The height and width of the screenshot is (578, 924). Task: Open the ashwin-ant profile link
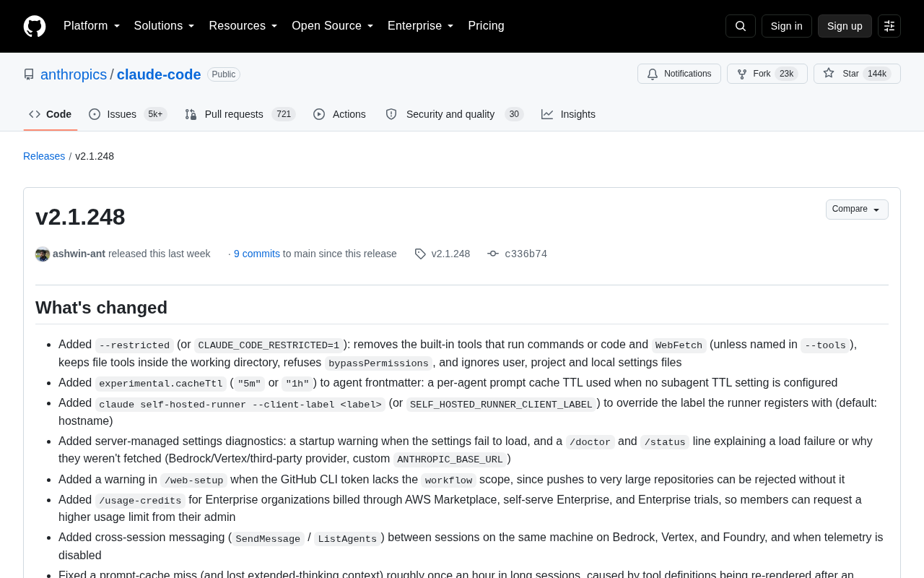click(79, 254)
